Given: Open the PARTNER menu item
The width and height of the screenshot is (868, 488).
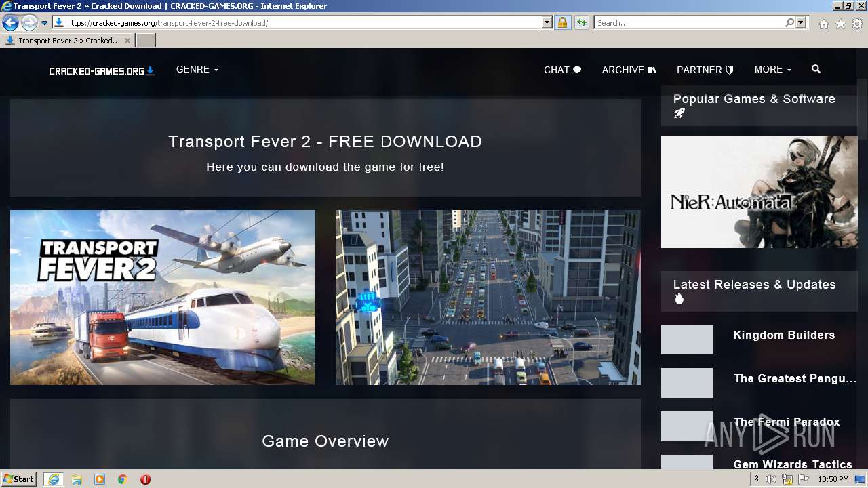Looking at the screenshot, I should click(x=705, y=70).
